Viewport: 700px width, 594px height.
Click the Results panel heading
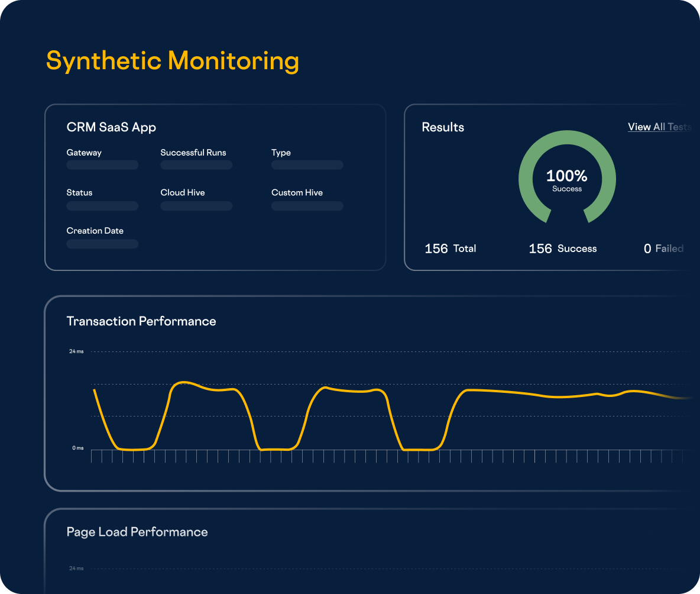[443, 127]
